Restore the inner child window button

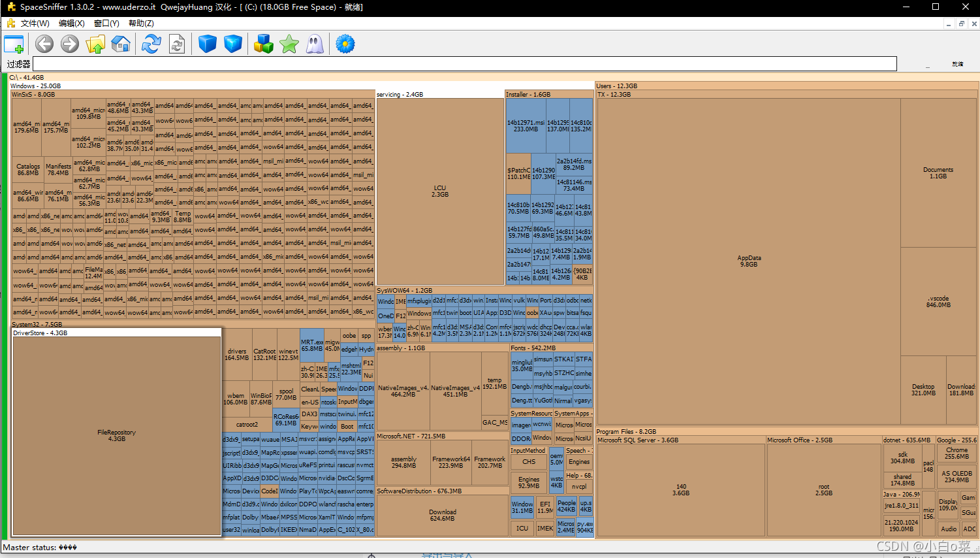point(961,24)
